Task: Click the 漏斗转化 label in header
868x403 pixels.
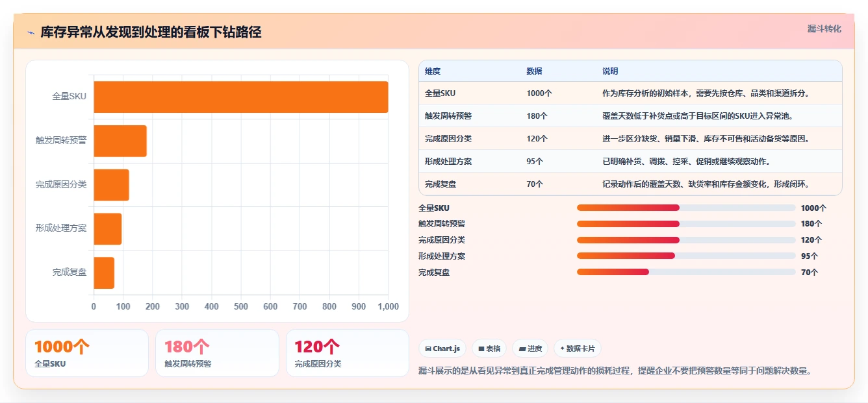Action: click(x=824, y=29)
